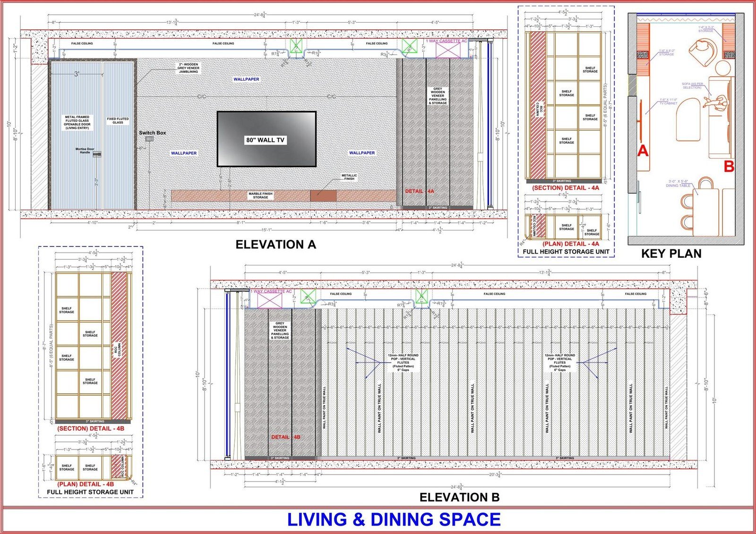Screen dimensions: 756x534
Task: Click '(SECTION) DETAIL - 4A' caption
Action: tap(566, 188)
